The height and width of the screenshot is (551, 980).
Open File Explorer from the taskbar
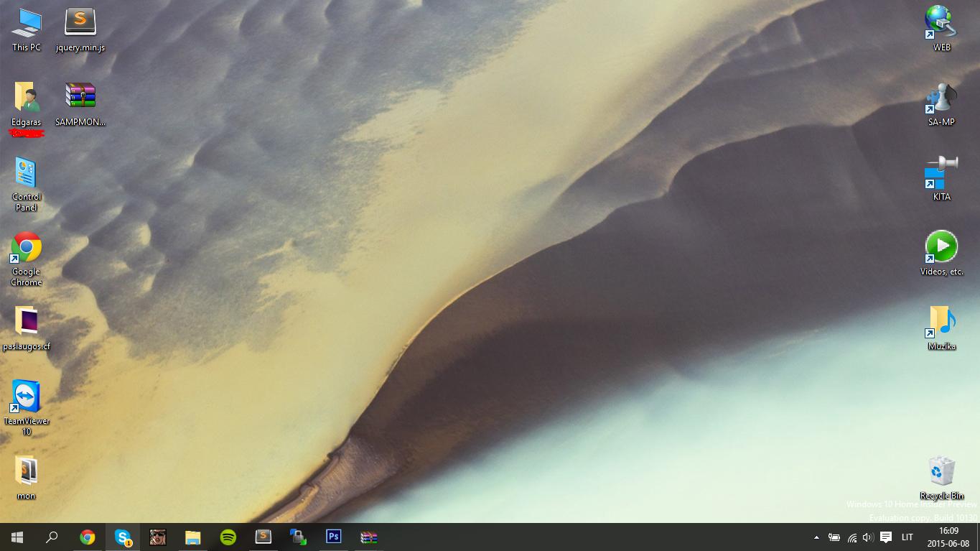193,537
